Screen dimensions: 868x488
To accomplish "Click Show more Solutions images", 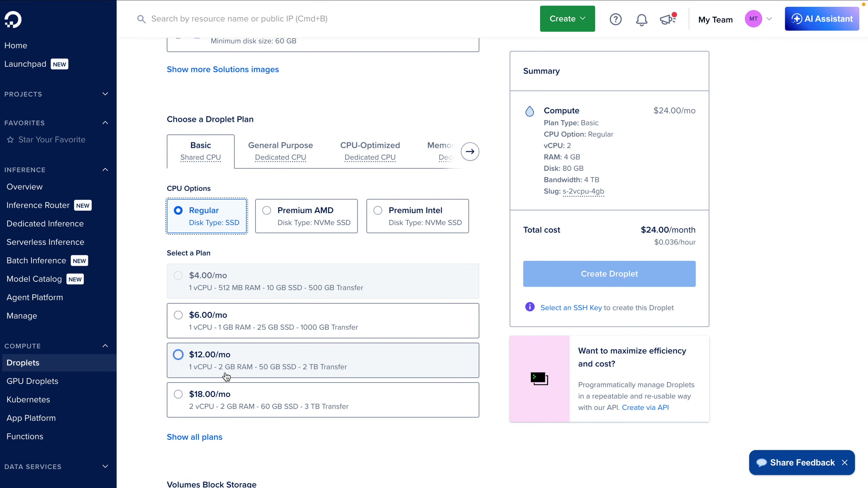I will pyautogui.click(x=223, y=69).
